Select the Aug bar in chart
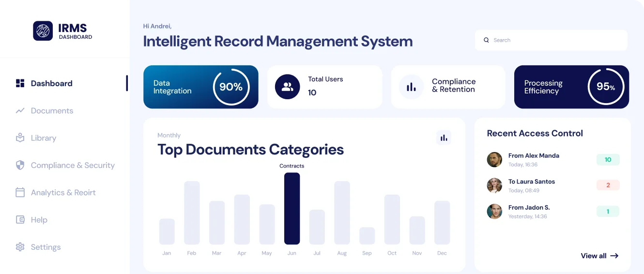This screenshot has width=644, height=274. 342,213
